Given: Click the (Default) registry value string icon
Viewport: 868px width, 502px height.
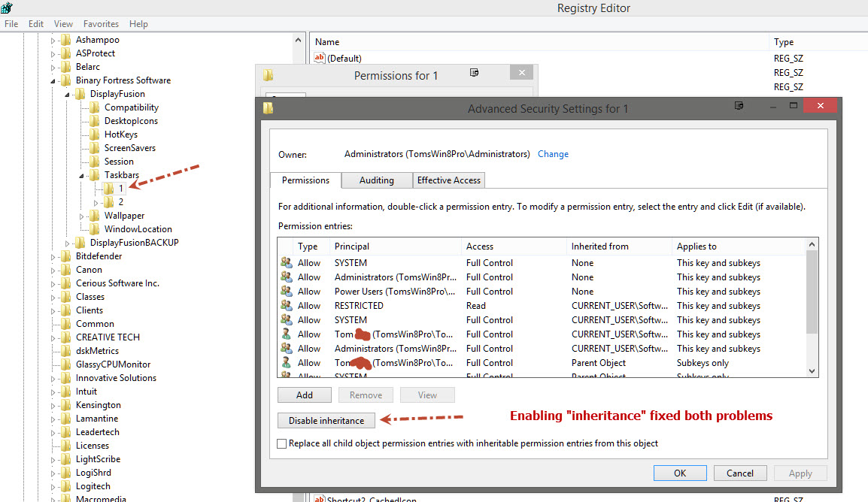Looking at the screenshot, I should click(x=320, y=59).
